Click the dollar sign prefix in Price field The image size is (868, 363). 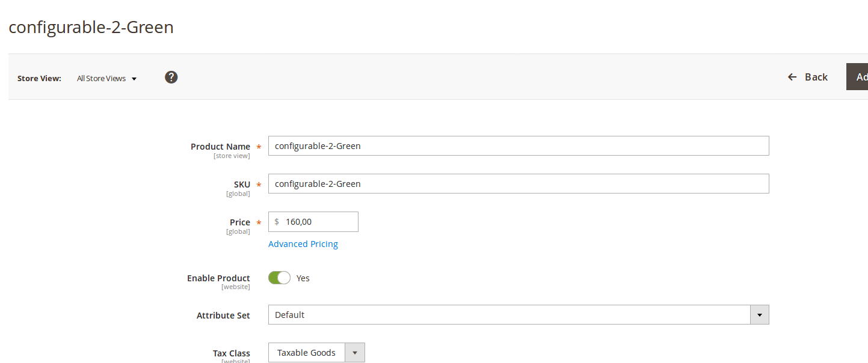click(277, 221)
